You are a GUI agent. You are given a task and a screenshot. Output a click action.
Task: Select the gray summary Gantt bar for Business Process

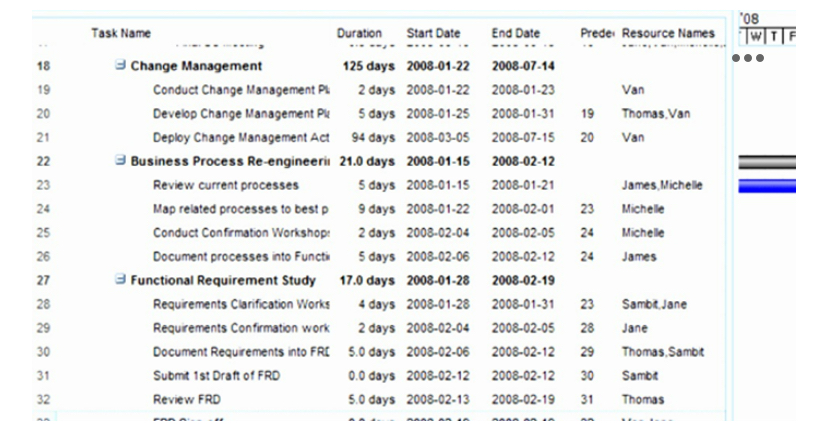point(767,162)
